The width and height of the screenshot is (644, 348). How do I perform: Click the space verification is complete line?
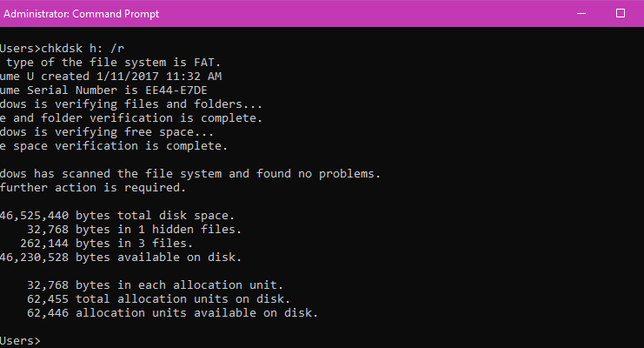coord(114,146)
